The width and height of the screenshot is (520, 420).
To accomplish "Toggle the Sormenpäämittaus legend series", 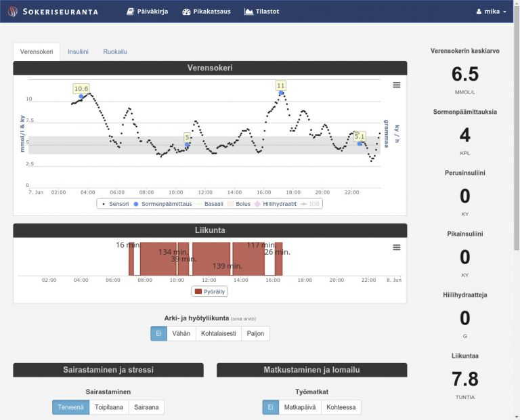I will pyautogui.click(x=162, y=204).
